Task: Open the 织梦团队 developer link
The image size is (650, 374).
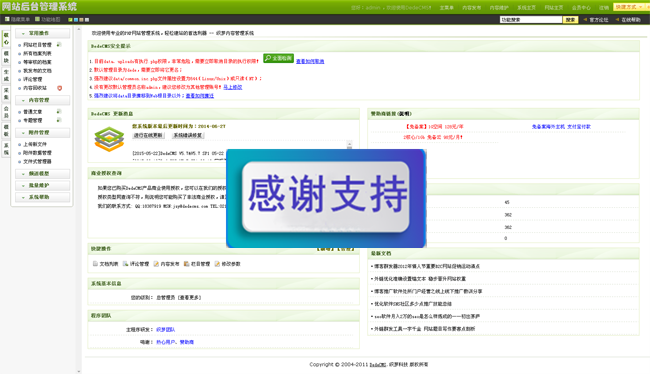Action: pos(165,330)
